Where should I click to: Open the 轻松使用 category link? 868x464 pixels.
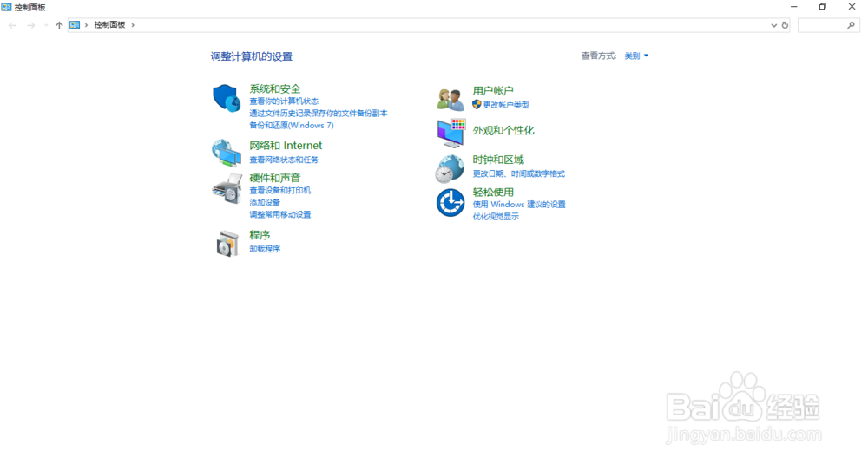pos(493,192)
